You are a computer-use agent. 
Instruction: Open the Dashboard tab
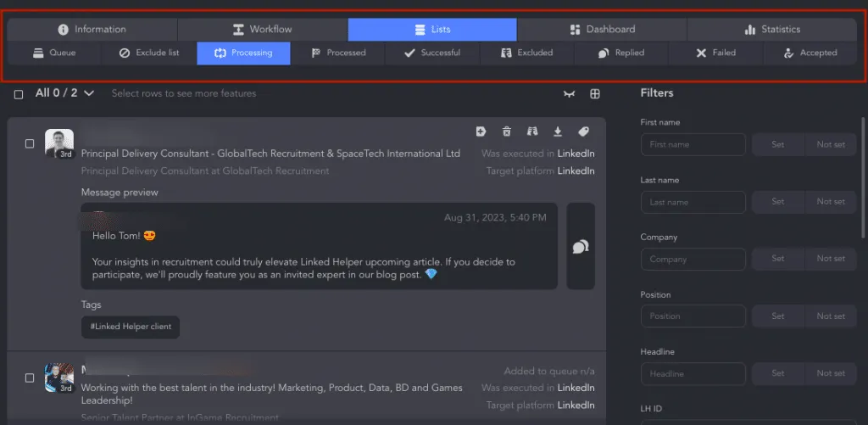tap(603, 30)
